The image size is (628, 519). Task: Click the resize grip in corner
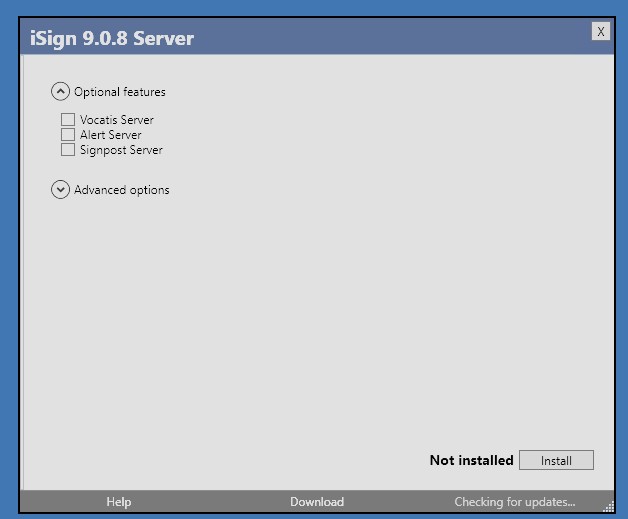tap(608, 507)
